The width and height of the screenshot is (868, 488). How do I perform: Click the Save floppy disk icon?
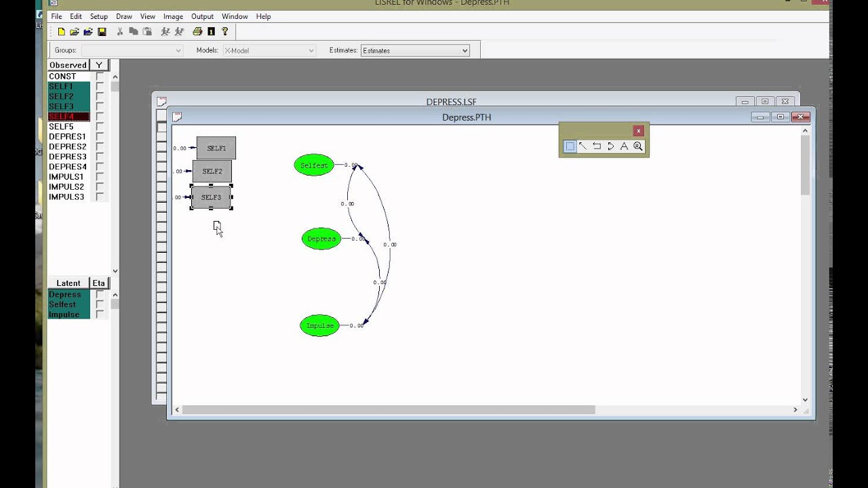point(102,32)
